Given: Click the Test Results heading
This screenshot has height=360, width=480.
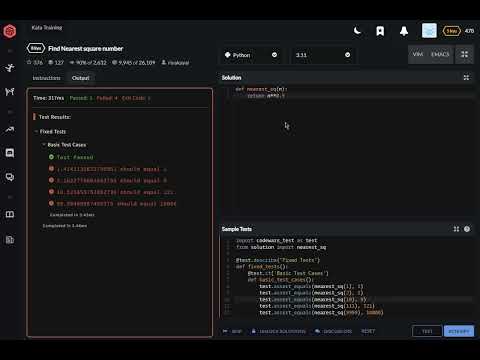Looking at the screenshot, I should pos(55,117).
